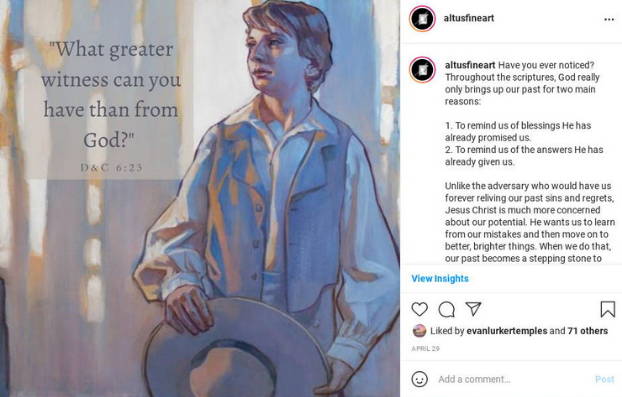Click the Post comment button
Viewport: 622px width, 397px height.
[605, 379]
